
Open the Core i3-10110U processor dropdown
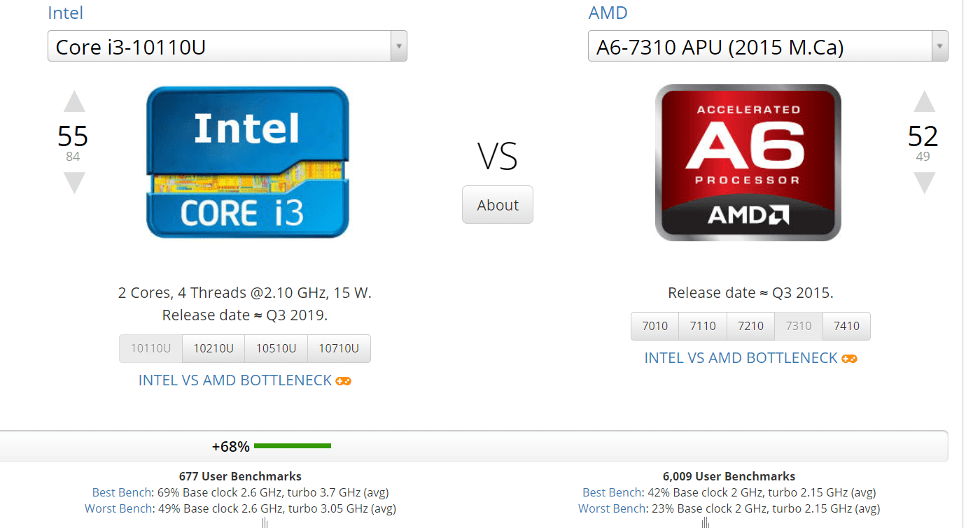227,46
